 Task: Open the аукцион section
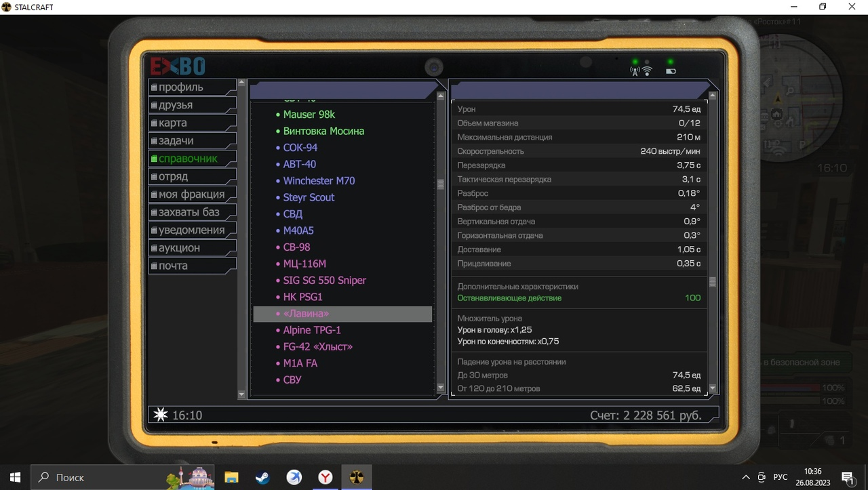[x=192, y=248]
